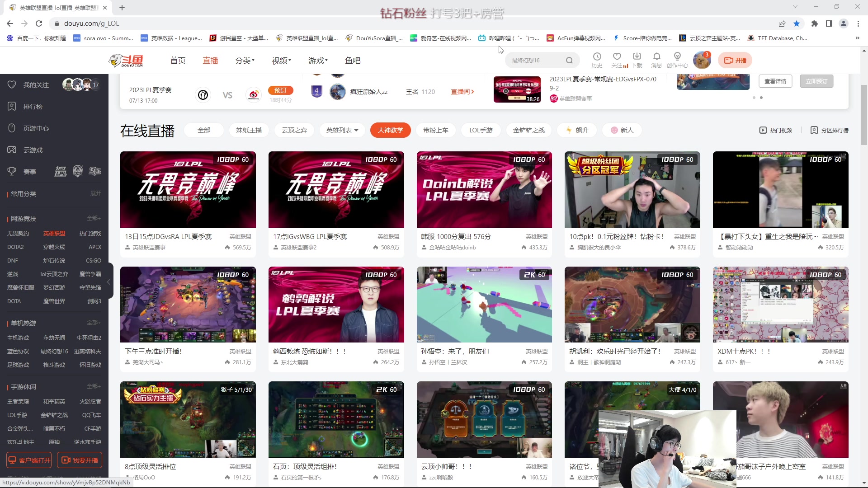Select 鱼吧 in top navigation

[353, 61]
